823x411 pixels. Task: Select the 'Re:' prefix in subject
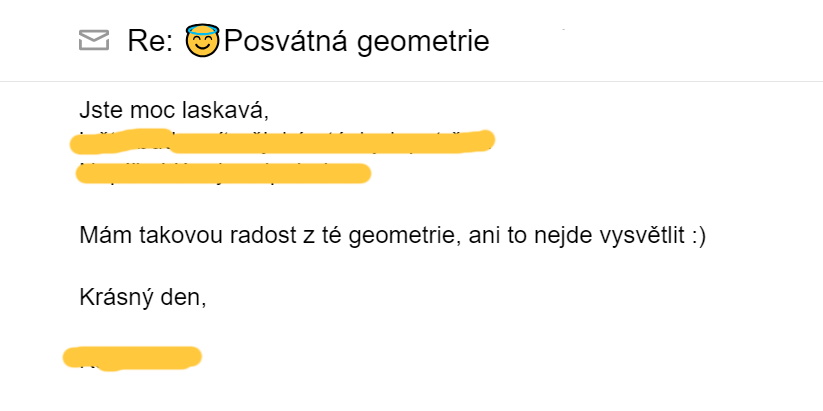point(150,41)
